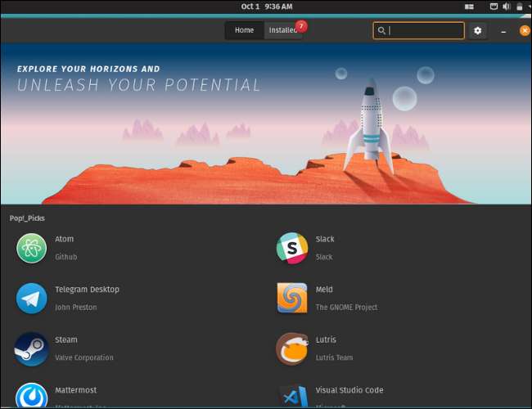532x409 pixels.
Task: Focus the search input field
Action: point(419,30)
